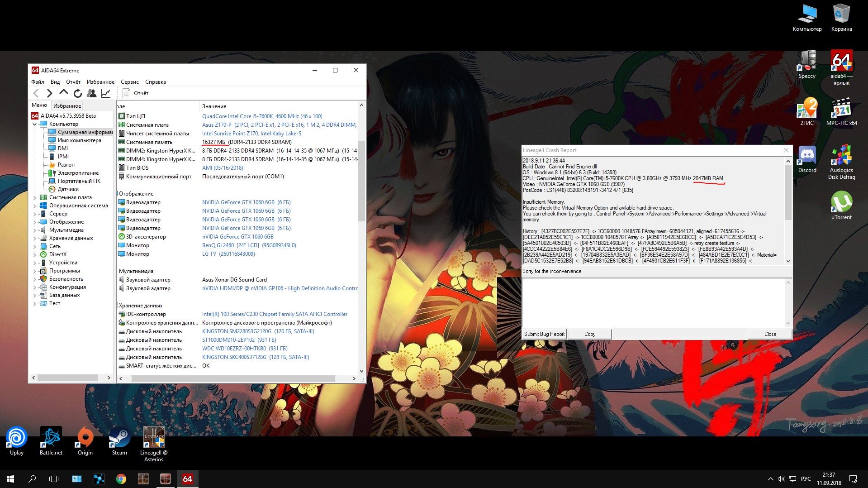Screen dimensions: 868x488
Task: Open the Отчёт menu in menu bar
Action: (73, 82)
